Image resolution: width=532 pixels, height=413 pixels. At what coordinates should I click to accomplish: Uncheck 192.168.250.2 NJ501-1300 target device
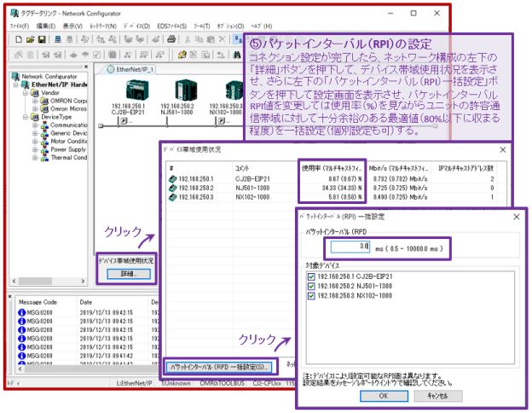(311, 287)
